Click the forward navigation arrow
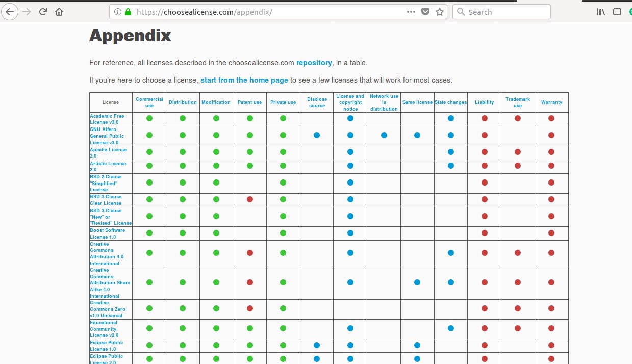 (x=27, y=12)
